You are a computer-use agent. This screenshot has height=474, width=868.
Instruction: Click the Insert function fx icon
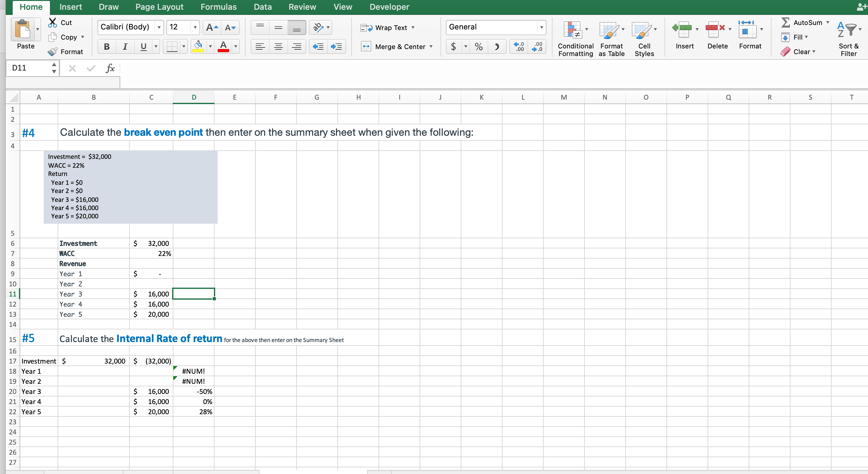click(x=110, y=68)
